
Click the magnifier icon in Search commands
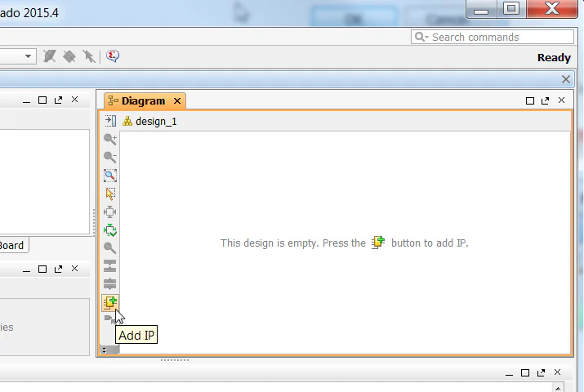click(x=421, y=37)
